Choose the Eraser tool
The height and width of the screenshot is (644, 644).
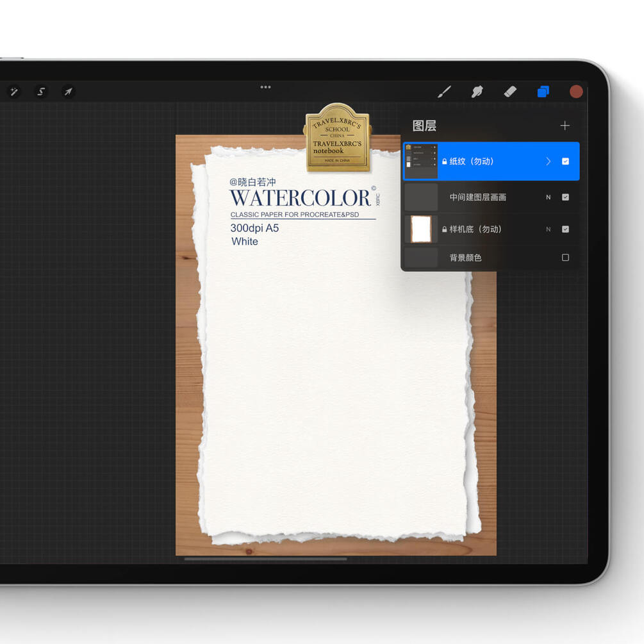(510, 92)
